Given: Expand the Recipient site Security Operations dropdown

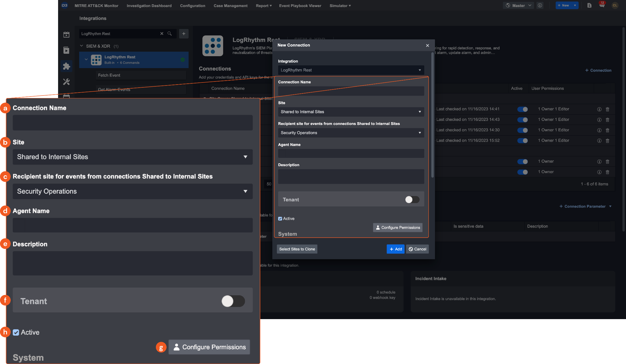Looking at the screenshot, I should click(351, 133).
